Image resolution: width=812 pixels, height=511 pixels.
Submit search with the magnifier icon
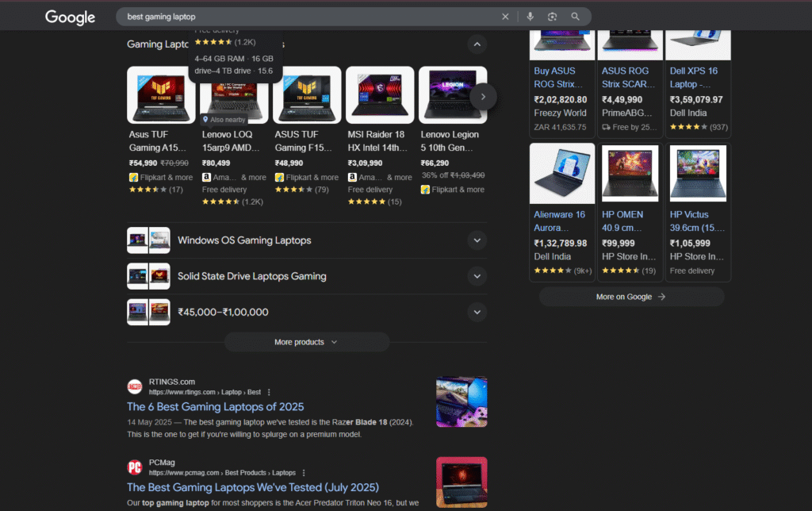pyautogui.click(x=575, y=17)
